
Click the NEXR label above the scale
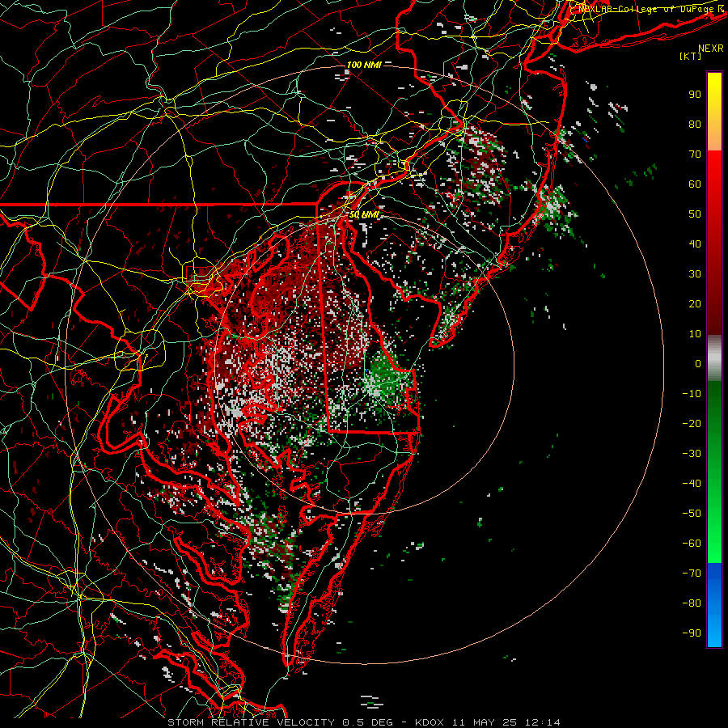[710, 49]
